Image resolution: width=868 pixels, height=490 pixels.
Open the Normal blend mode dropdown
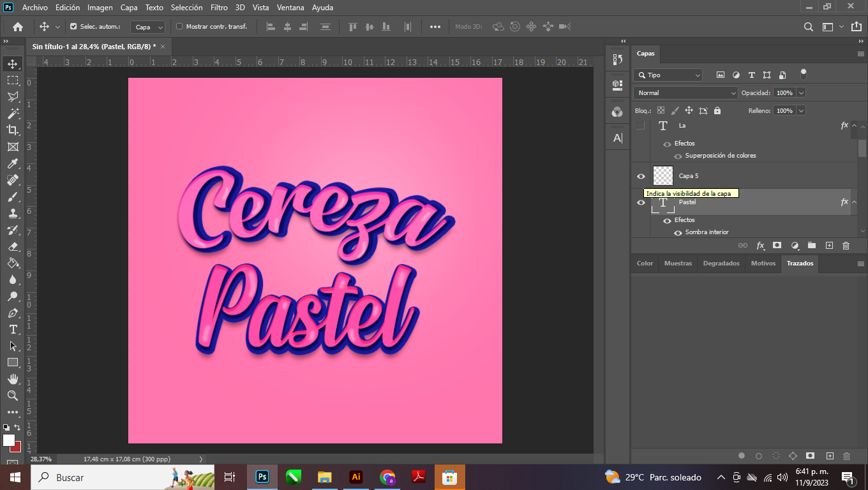[686, 93]
